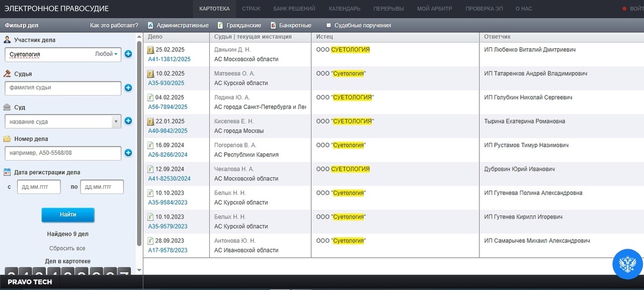Click the Административные filter icon labeled A

point(150,25)
